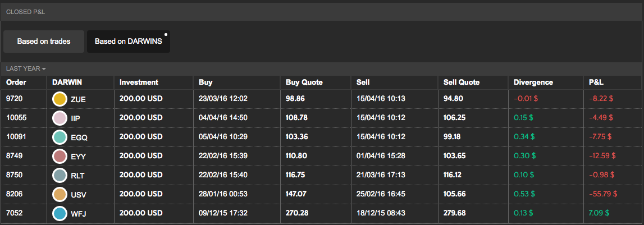The width and height of the screenshot is (644, 225).
Task: Sort by the P&L column header
Action: (596, 82)
